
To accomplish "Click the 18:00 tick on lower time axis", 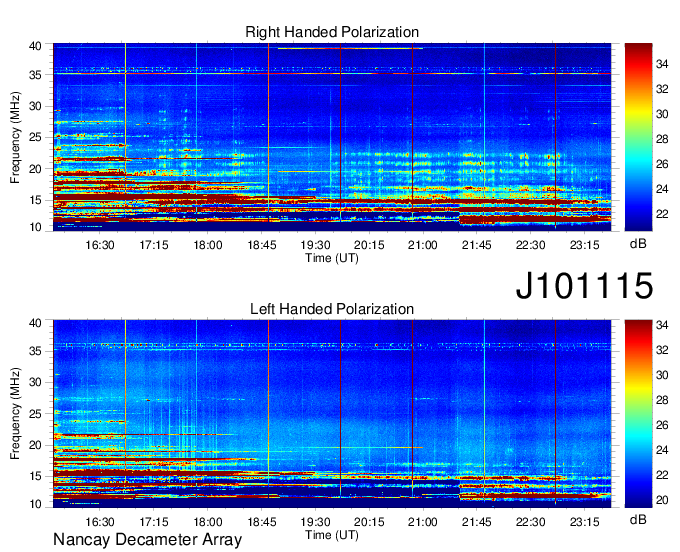I will pos(208,522).
